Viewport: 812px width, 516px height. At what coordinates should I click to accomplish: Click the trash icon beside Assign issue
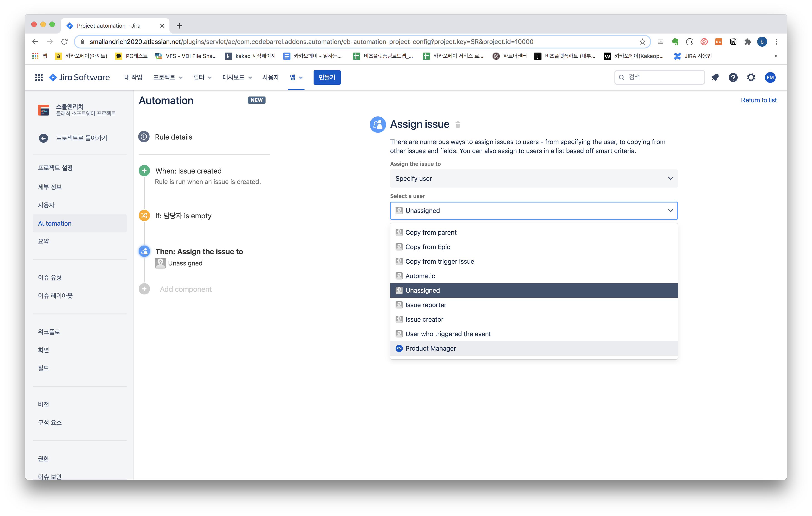(x=458, y=125)
